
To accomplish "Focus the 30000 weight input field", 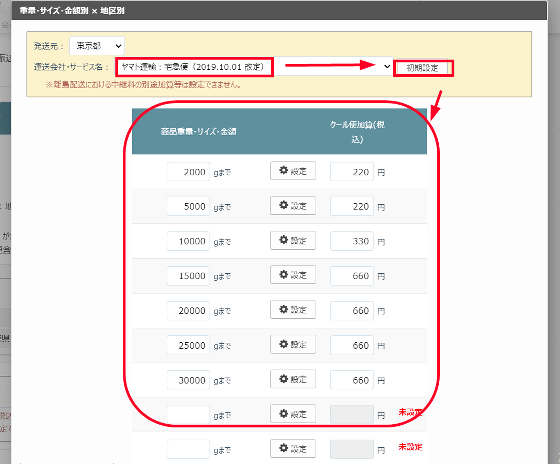I will pyautogui.click(x=188, y=380).
